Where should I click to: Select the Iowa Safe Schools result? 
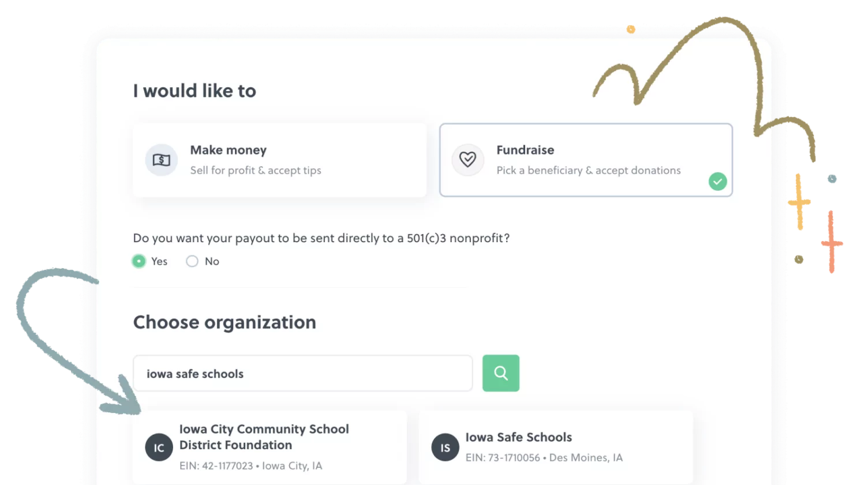pos(518,437)
